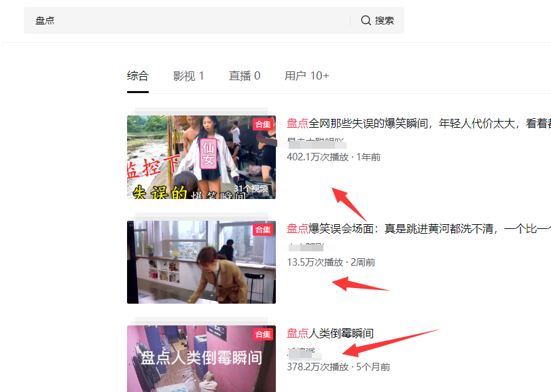This screenshot has height=392, width=551.
Task: Open the 失误的爆笑瞬间 video thumbnail
Action: click(201, 157)
